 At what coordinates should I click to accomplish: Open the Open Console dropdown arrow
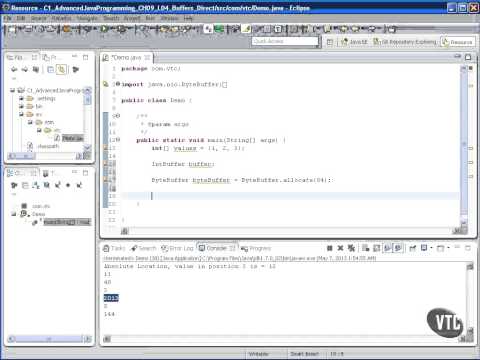pyautogui.click(x=448, y=248)
